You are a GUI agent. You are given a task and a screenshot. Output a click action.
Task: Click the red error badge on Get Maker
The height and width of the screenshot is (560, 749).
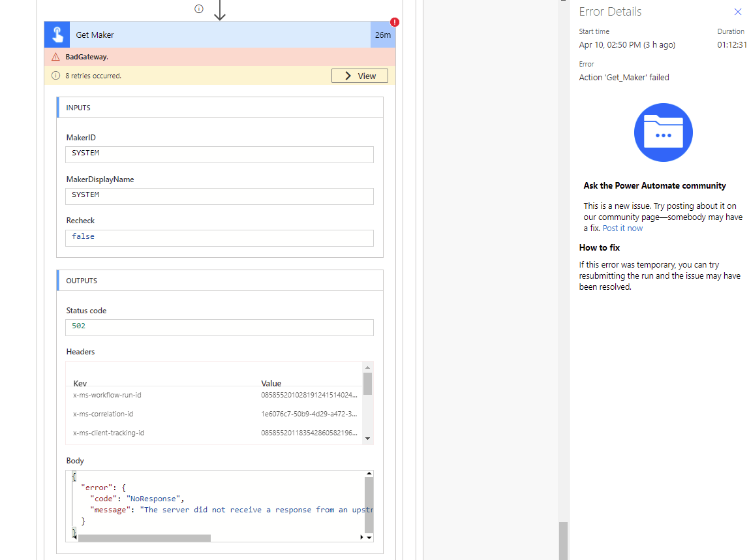(x=393, y=22)
